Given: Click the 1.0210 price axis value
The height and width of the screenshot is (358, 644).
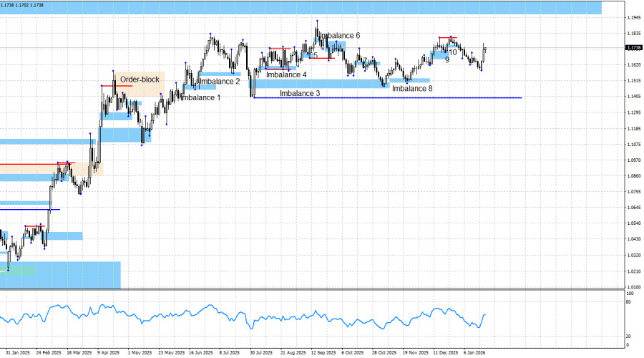Looking at the screenshot, I should click(x=634, y=271).
